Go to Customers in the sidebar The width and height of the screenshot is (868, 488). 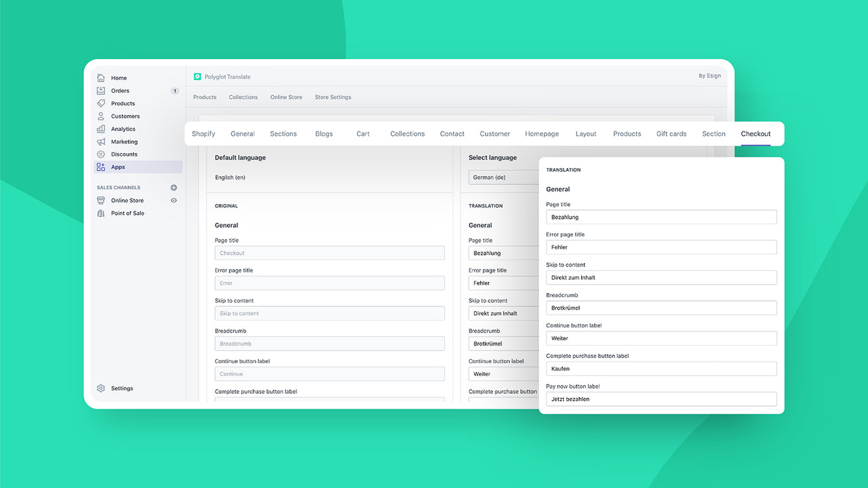pyautogui.click(x=125, y=116)
